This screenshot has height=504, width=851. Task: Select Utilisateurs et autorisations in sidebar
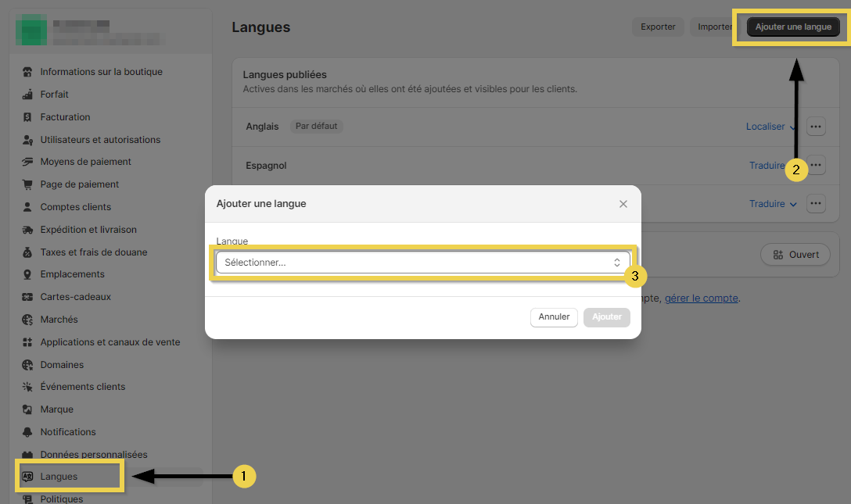[100, 140]
